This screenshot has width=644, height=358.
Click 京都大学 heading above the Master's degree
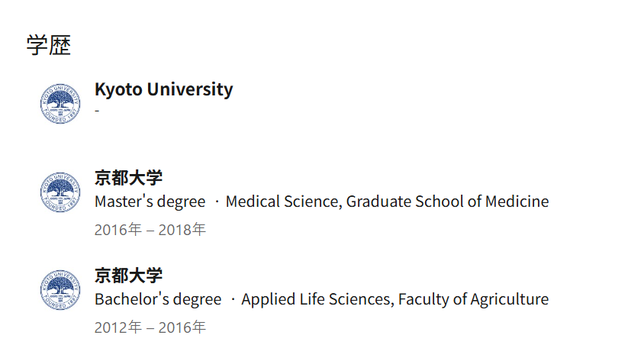coord(128,178)
